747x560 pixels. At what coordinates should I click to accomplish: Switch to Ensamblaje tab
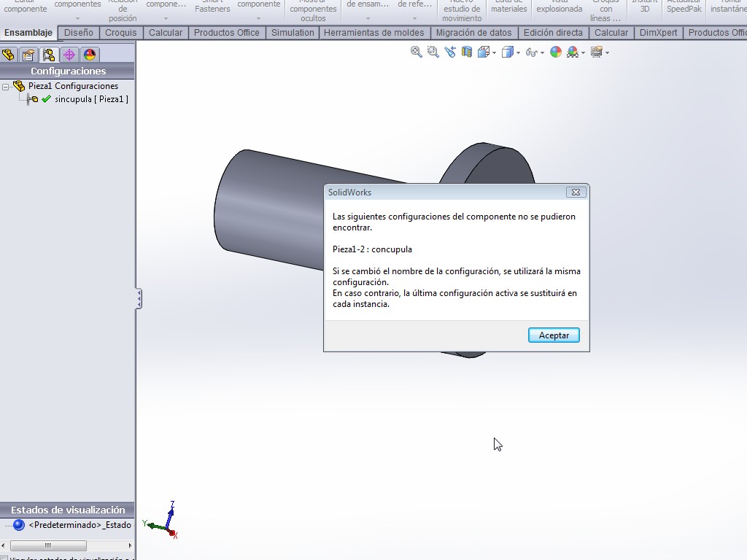[28, 32]
